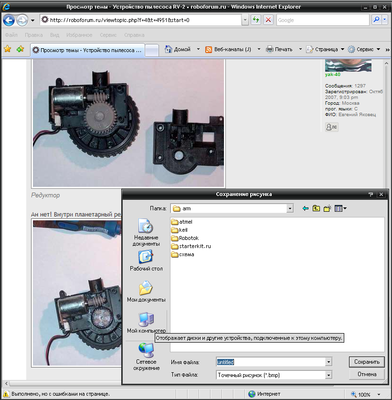Open the Файл menu

(x=11, y=35)
